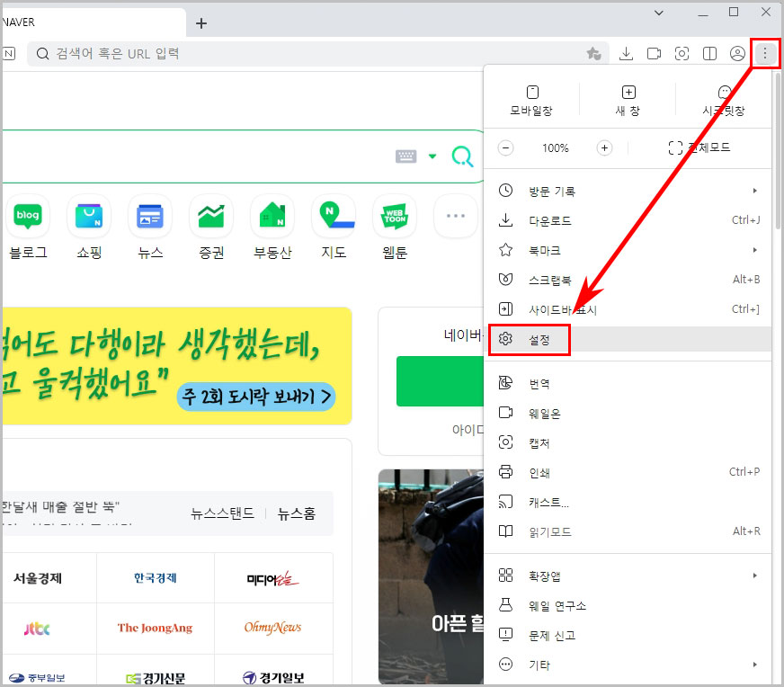Open the 경기신문 newspaper logo

156,678
